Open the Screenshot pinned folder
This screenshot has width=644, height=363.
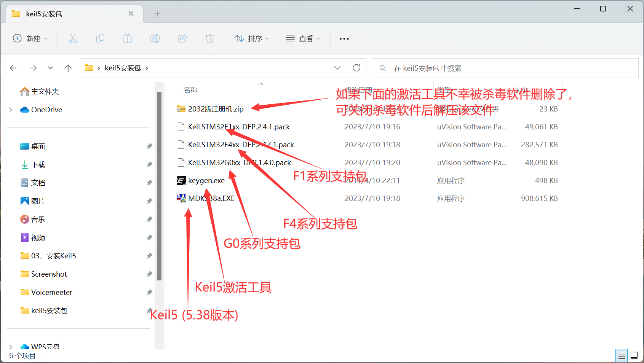(x=43, y=274)
